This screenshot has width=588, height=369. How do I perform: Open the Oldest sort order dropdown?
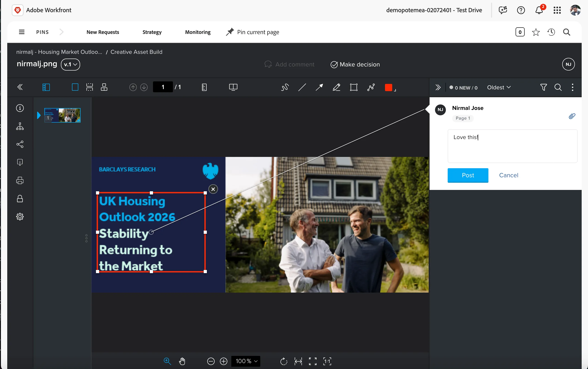(499, 87)
